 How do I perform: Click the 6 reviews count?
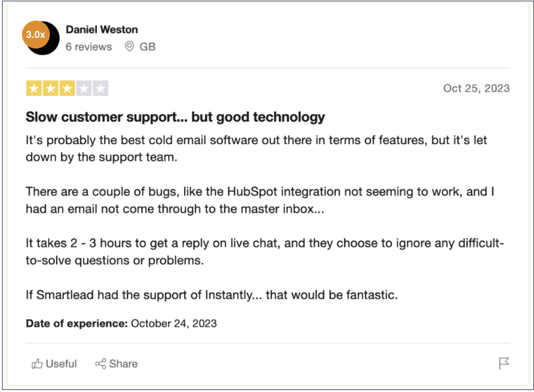(x=88, y=47)
